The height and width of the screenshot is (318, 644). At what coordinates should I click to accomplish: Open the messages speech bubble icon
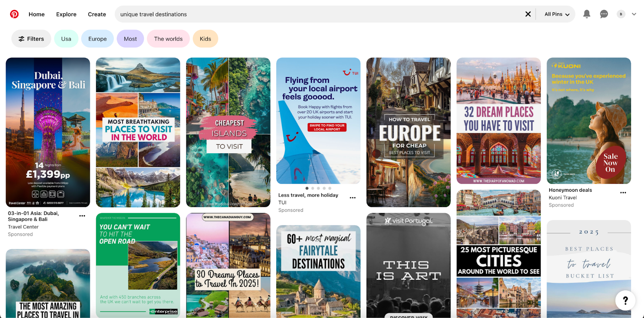(x=604, y=14)
